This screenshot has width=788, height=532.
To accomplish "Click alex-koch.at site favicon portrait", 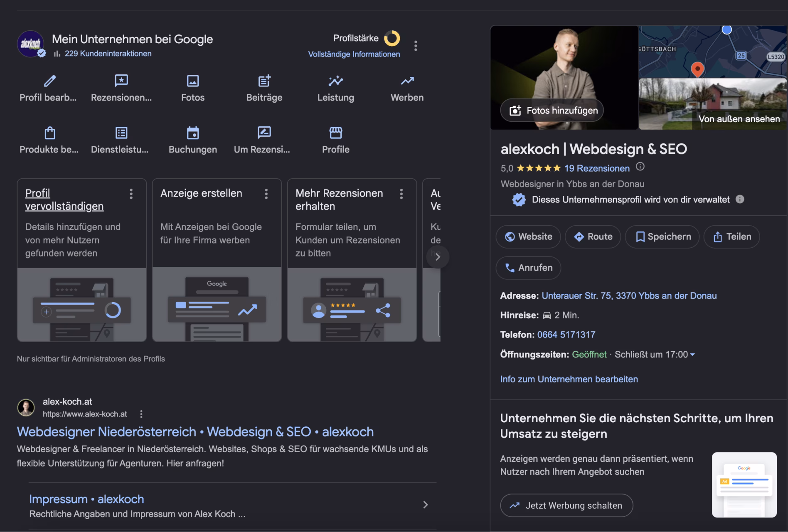I will 26,408.
